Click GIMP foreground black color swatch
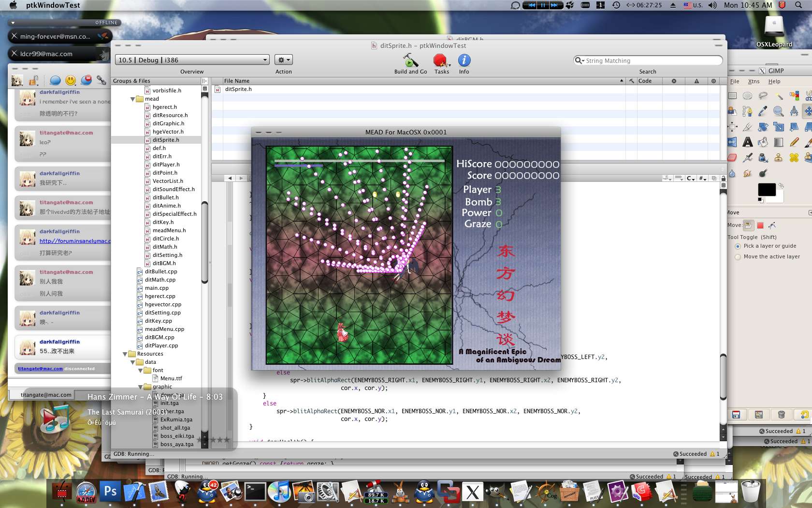The width and height of the screenshot is (812, 508). pos(767,190)
